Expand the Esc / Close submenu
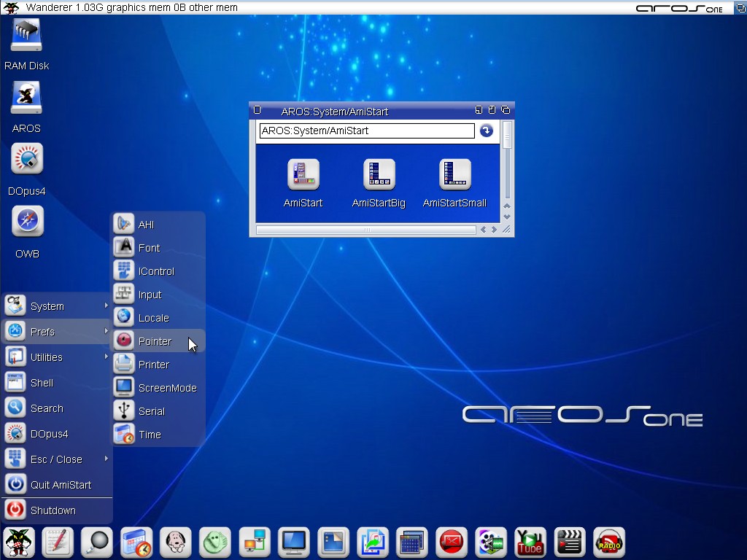The image size is (747, 560). pyautogui.click(x=56, y=459)
